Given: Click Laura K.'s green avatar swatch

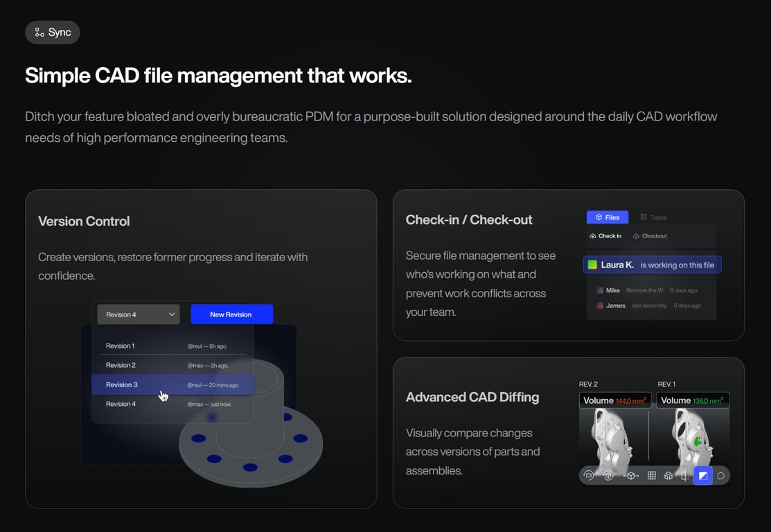Looking at the screenshot, I should click(x=594, y=264).
